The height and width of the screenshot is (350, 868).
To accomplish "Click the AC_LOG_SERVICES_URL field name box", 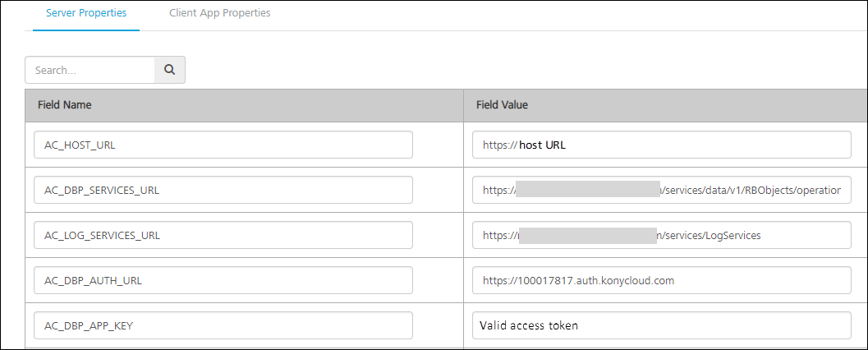I will (223, 235).
